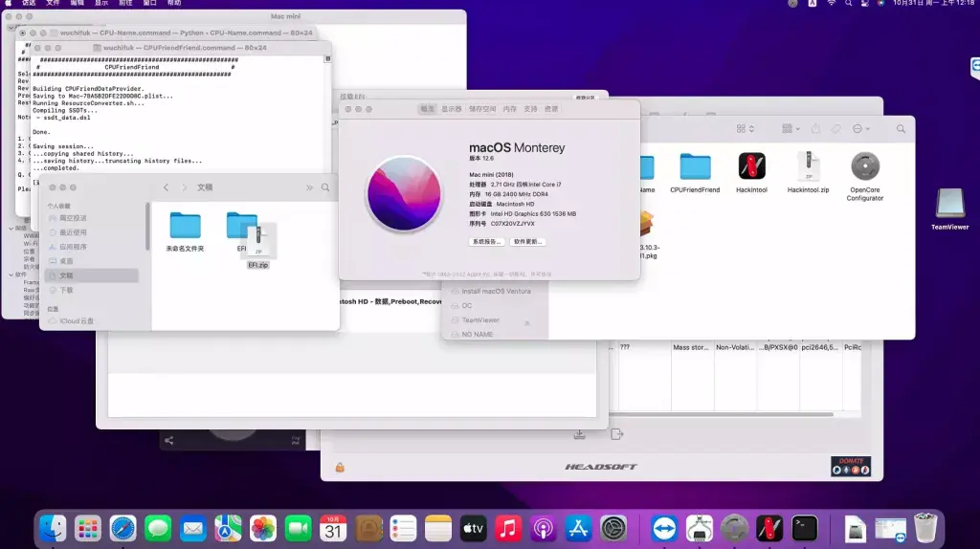This screenshot has height=549, width=980.
Task: Open OpenCore Configurator app icon
Action: 865,166
